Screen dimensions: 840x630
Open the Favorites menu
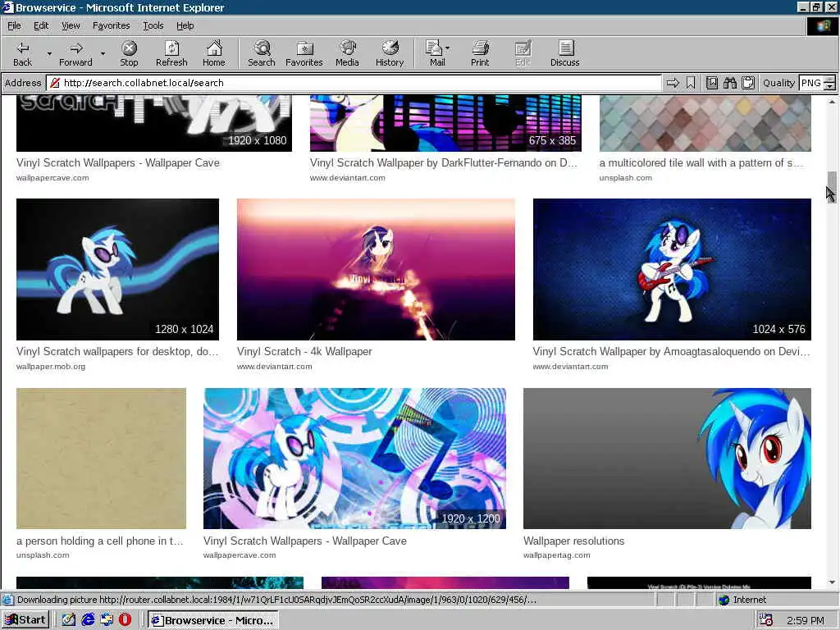pyautogui.click(x=111, y=25)
